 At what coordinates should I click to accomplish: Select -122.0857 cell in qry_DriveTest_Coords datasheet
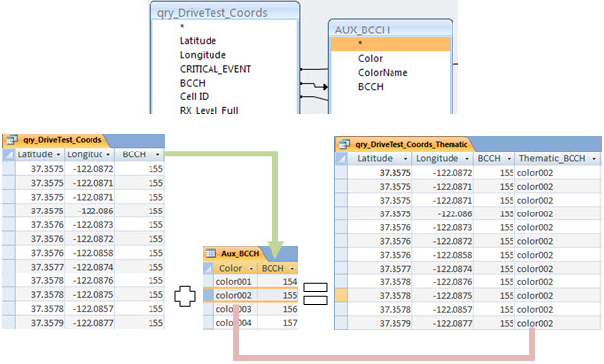coord(90,309)
